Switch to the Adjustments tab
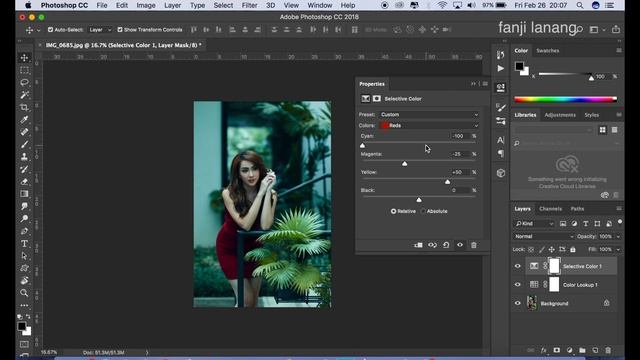The image size is (640, 360). click(x=560, y=115)
